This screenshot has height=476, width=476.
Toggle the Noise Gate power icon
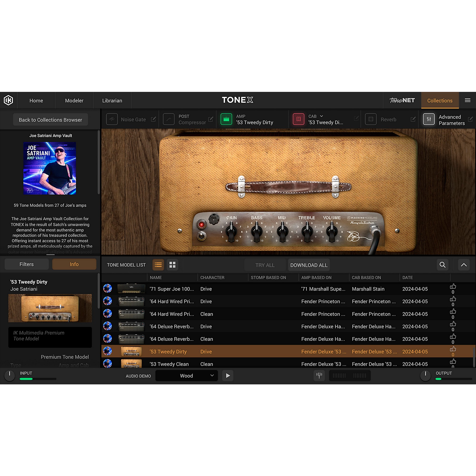(112, 119)
